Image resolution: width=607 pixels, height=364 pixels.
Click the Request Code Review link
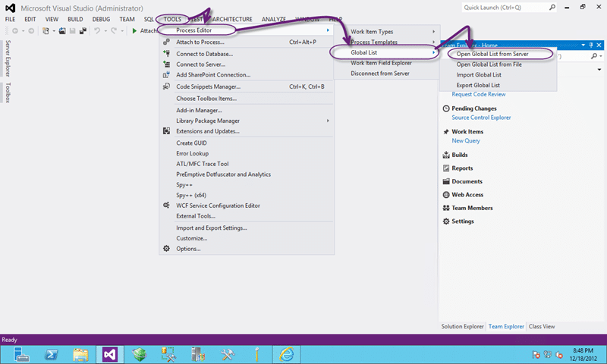[479, 94]
